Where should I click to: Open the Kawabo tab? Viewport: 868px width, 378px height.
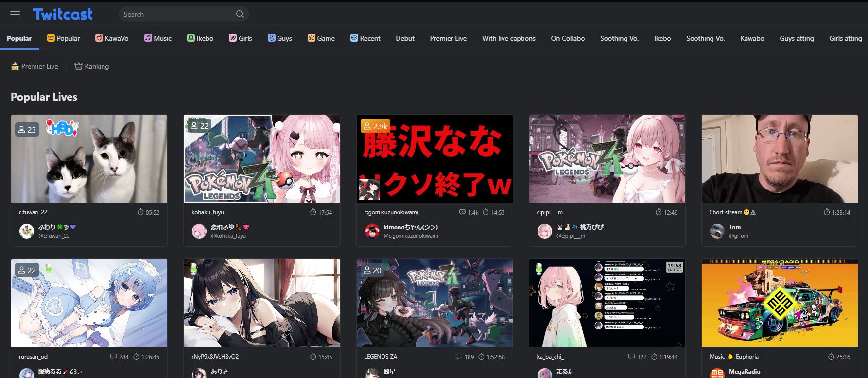click(752, 38)
